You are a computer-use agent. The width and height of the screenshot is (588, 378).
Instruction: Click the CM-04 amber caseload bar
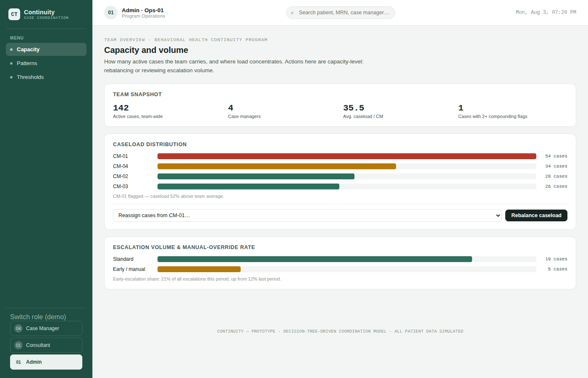click(277, 166)
